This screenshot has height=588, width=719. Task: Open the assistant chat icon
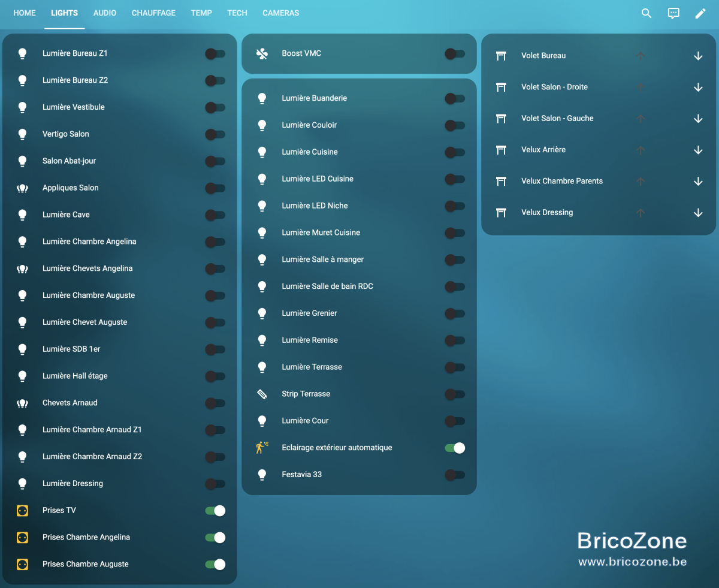(673, 13)
